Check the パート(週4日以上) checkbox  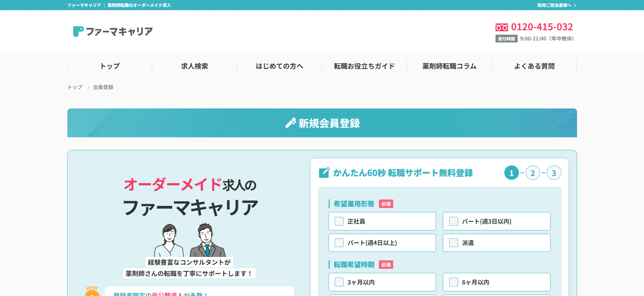(339, 243)
